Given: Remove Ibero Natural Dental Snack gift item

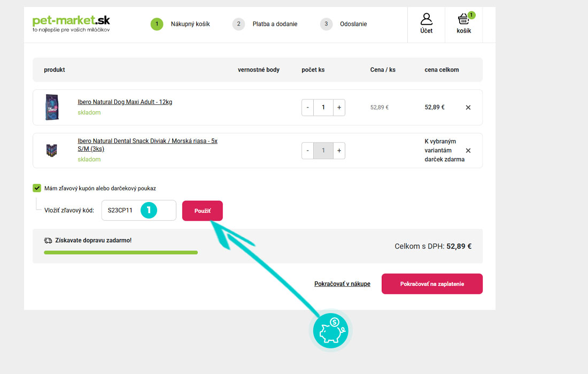Looking at the screenshot, I should (468, 151).
